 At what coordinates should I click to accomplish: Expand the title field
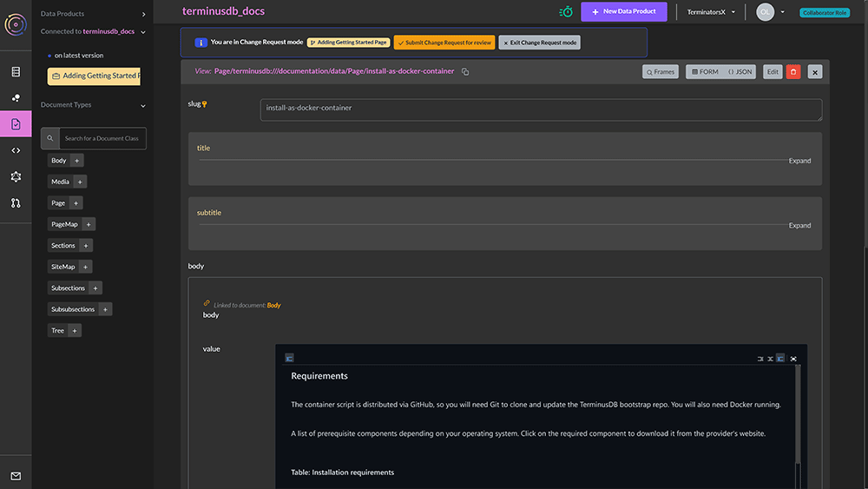click(x=799, y=161)
